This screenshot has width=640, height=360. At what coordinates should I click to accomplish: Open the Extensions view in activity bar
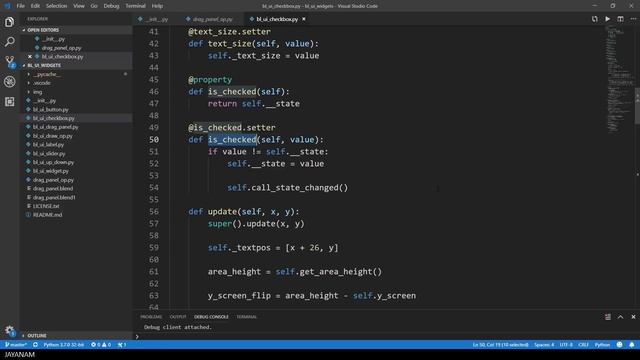pyautogui.click(x=9, y=102)
